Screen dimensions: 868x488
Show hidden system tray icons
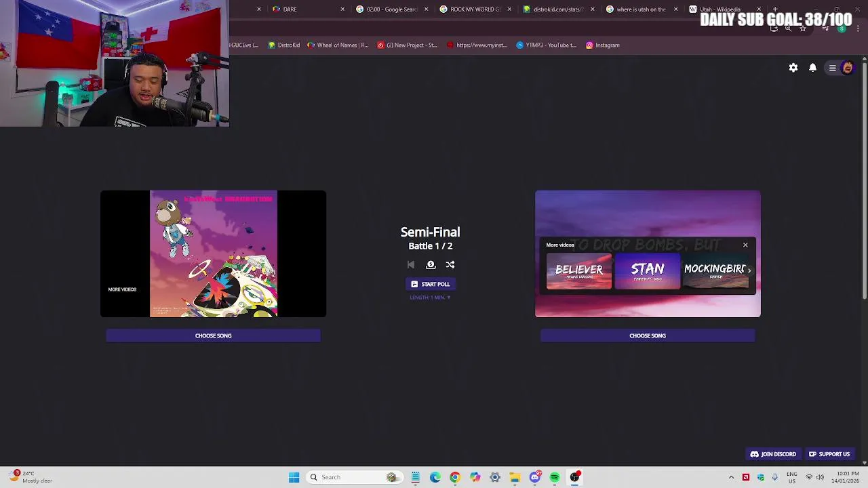(x=731, y=477)
